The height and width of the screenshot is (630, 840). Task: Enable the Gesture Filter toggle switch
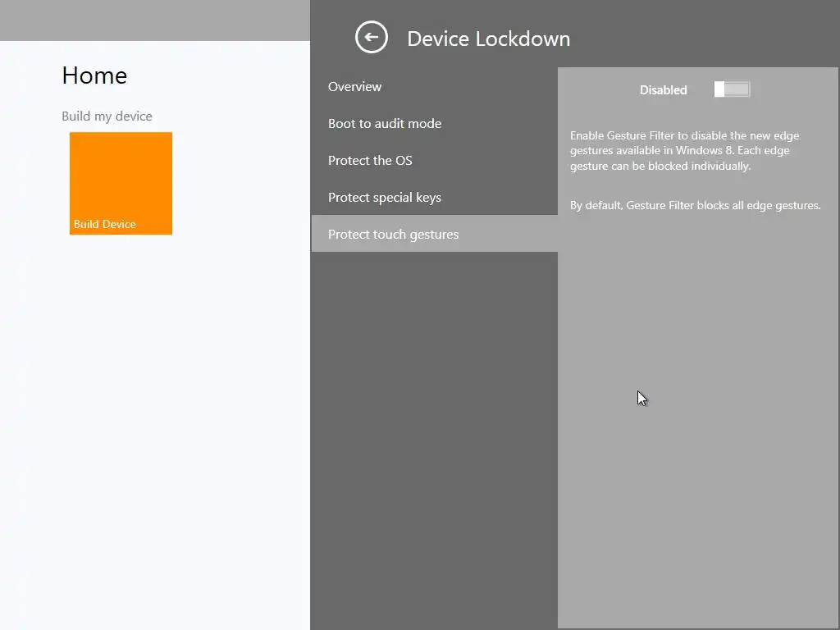[x=732, y=89]
